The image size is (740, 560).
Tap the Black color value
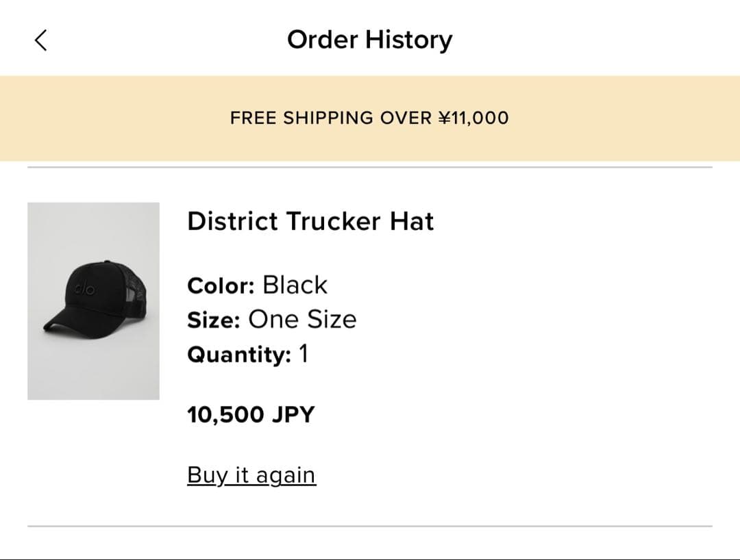(295, 285)
